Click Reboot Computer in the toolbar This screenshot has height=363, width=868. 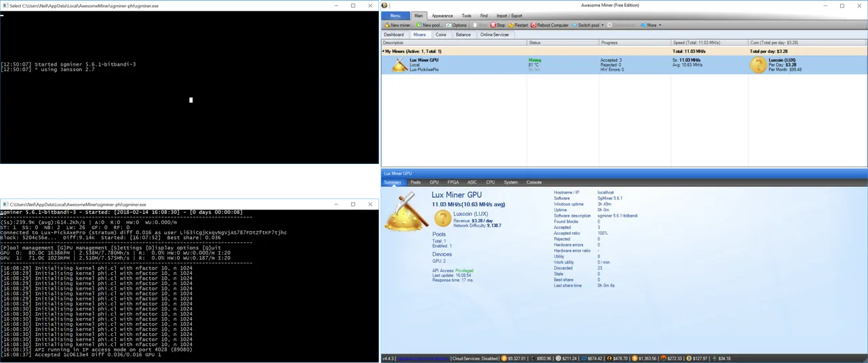[549, 25]
